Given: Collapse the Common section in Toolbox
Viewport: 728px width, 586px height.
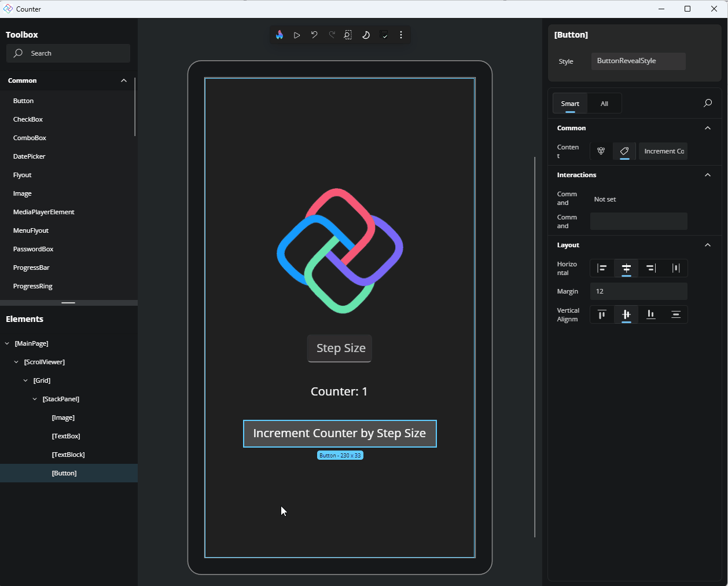Looking at the screenshot, I should [x=123, y=80].
